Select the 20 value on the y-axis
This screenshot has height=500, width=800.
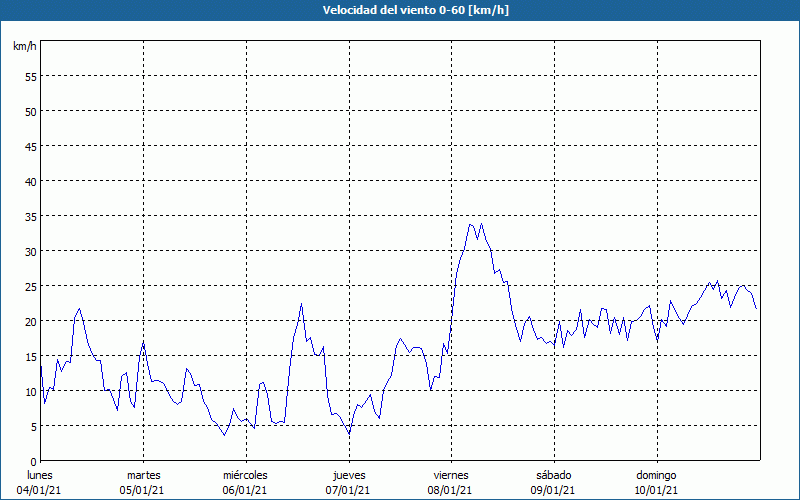point(31,323)
